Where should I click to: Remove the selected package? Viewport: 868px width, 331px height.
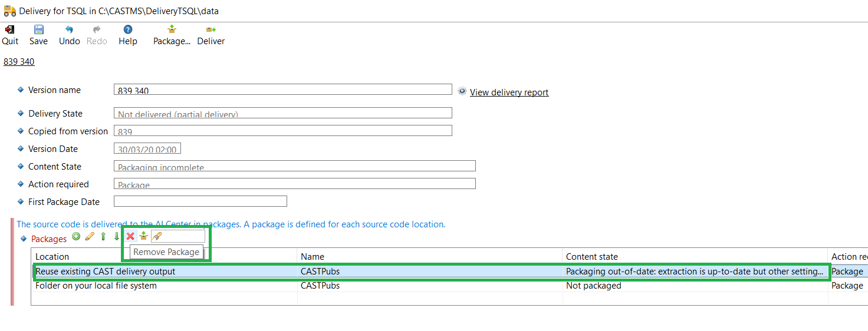pyautogui.click(x=130, y=236)
